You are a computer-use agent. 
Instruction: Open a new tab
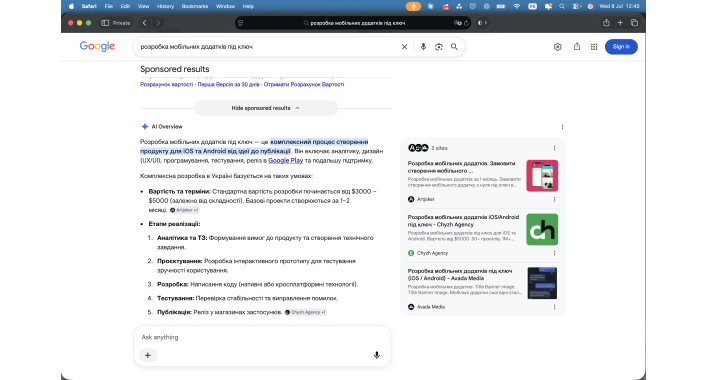(620, 23)
